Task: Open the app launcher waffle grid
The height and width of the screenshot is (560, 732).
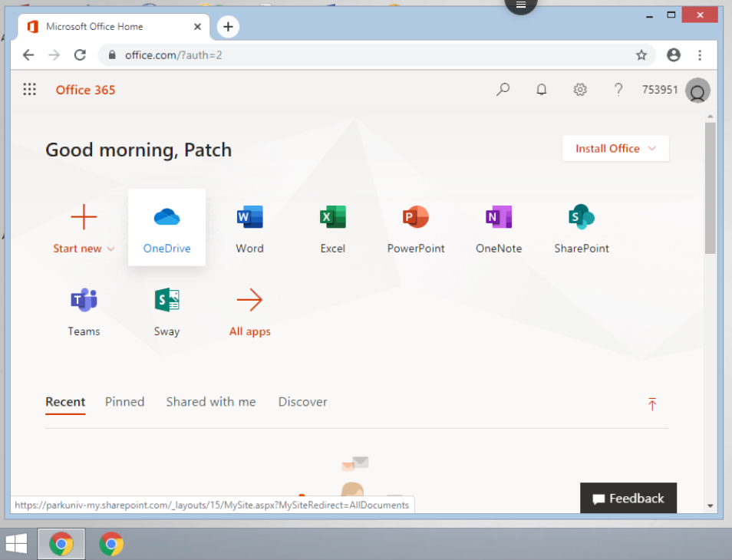Action: pos(29,89)
